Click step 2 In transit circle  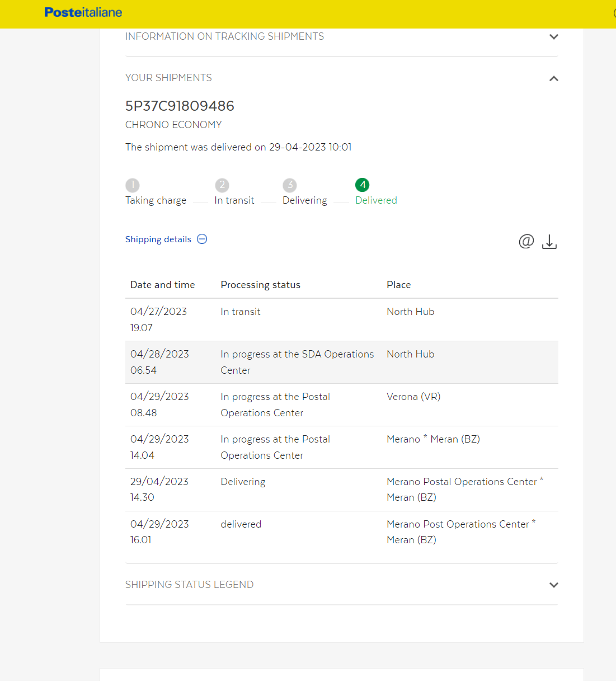[222, 185]
